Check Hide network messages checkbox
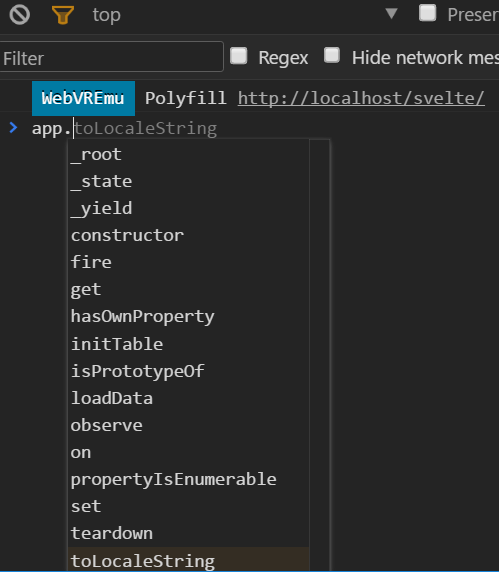The height and width of the screenshot is (575, 504). click(x=332, y=55)
